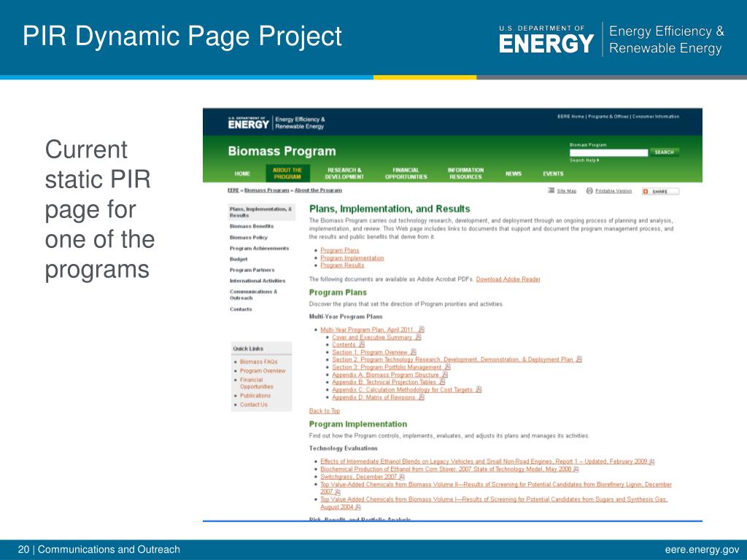The image size is (747, 560).
Task: Open the Site Map link
Action: [566, 191]
